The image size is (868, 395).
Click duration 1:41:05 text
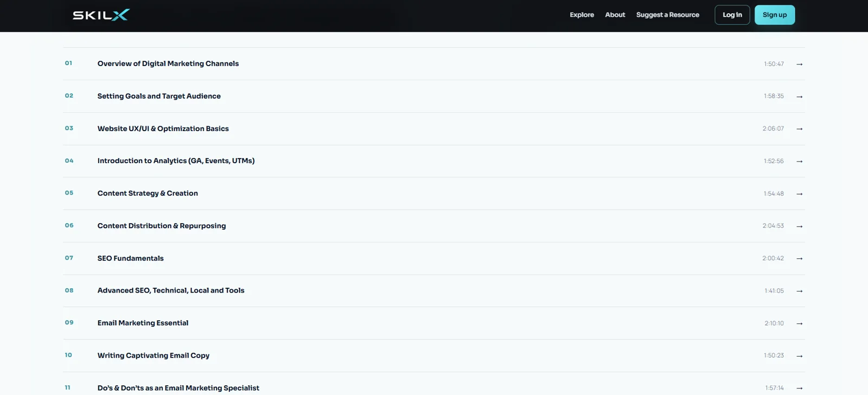pyautogui.click(x=774, y=290)
